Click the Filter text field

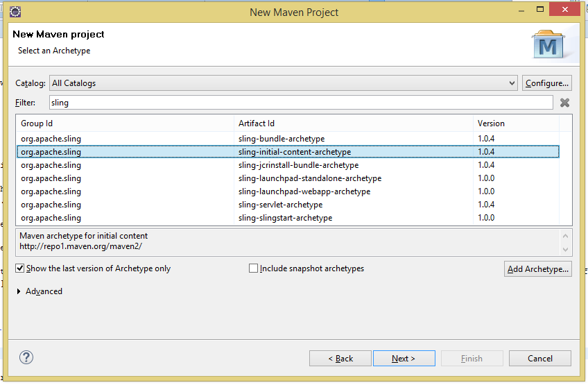point(301,103)
